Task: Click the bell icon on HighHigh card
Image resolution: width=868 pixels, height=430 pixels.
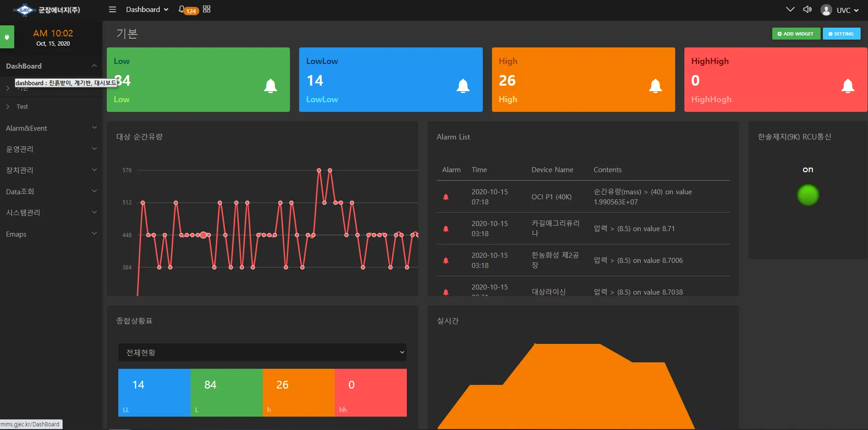Action: pos(848,86)
